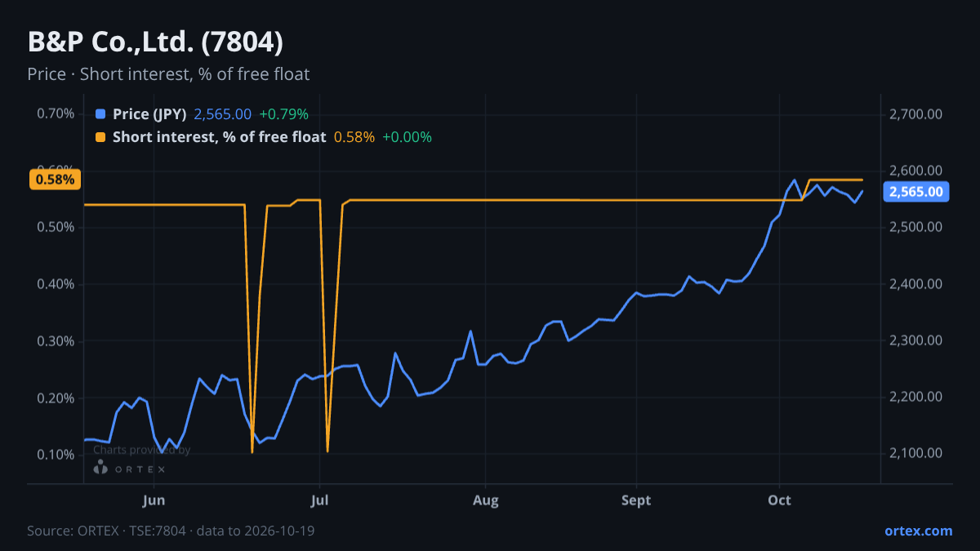Click the 2,100.00 right axis label
The width and height of the screenshot is (980, 551).
click(x=915, y=454)
